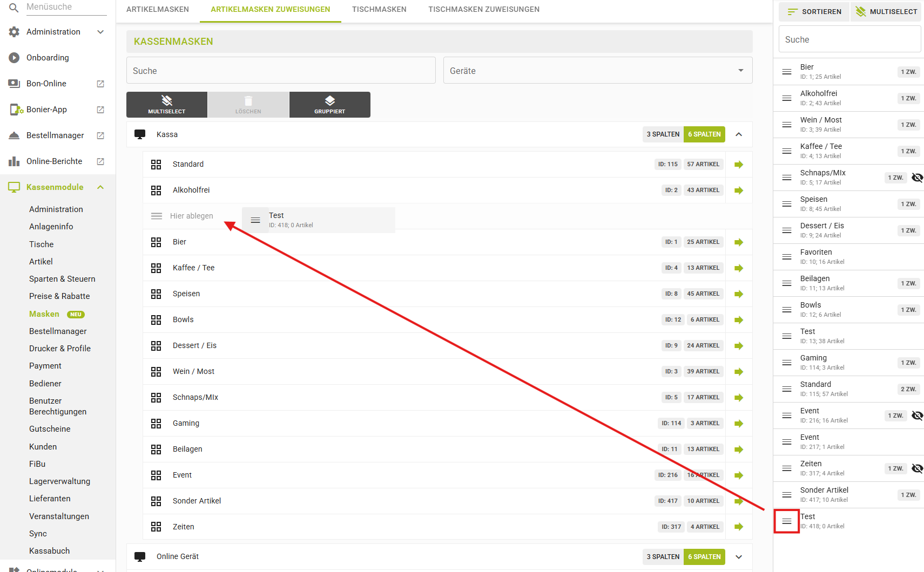924x572 pixels.
Task: Expand the Online Gerät section
Action: tap(739, 557)
